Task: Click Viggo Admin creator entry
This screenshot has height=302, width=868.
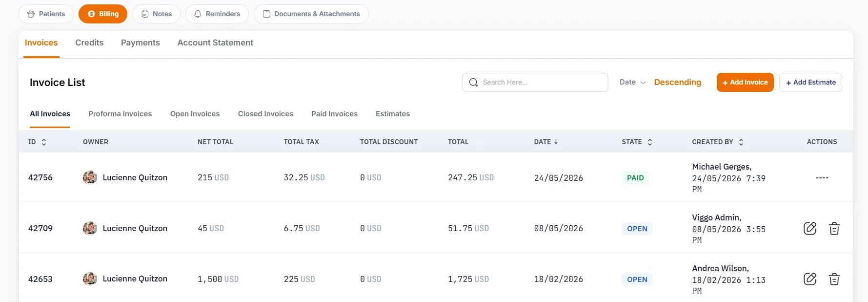Action: 728,229
